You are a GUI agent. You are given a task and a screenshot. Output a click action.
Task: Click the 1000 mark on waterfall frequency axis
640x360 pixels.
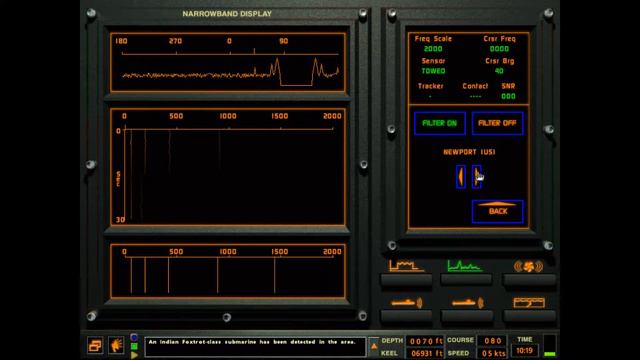point(228,116)
